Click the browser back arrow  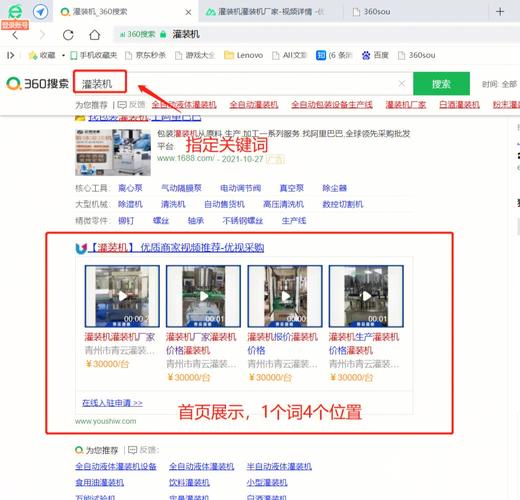(x=15, y=35)
